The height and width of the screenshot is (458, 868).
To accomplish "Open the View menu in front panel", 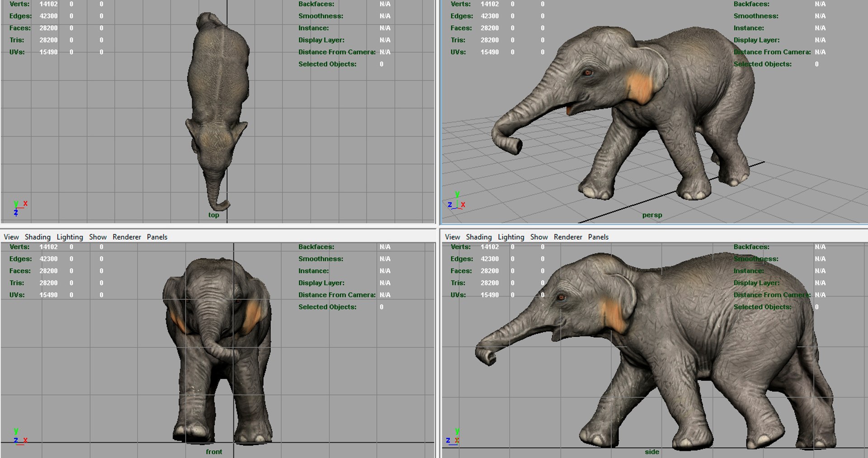I will coord(11,237).
